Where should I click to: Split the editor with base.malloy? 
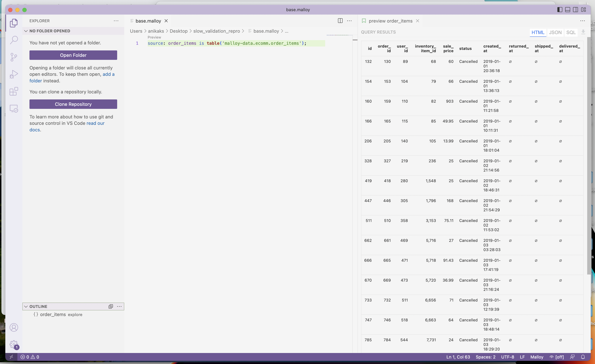(x=340, y=21)
